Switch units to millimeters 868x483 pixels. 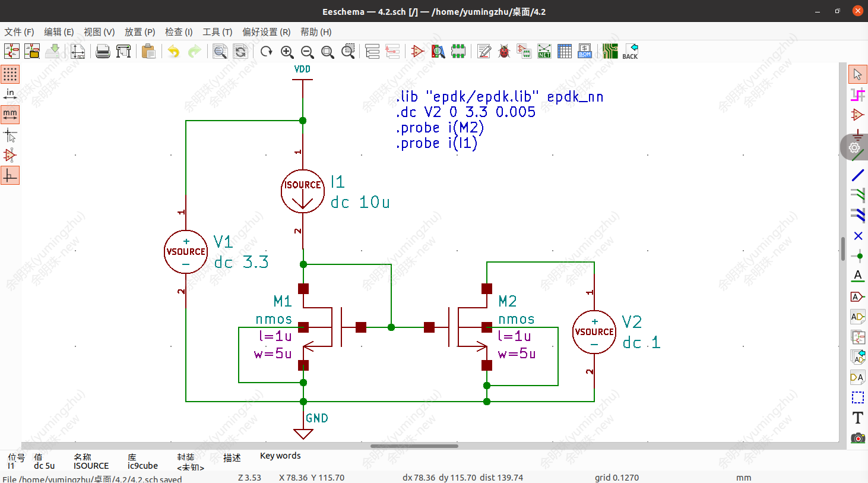click(10, 114)
